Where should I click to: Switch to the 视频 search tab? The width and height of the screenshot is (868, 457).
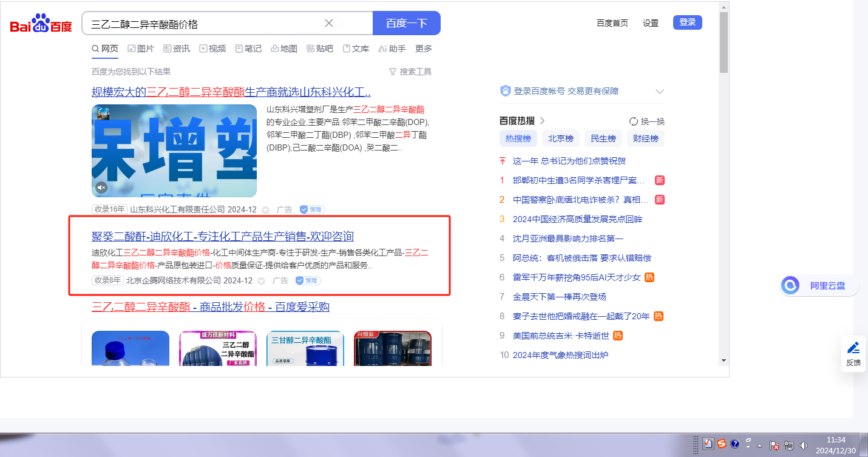[x=212, y=49]
